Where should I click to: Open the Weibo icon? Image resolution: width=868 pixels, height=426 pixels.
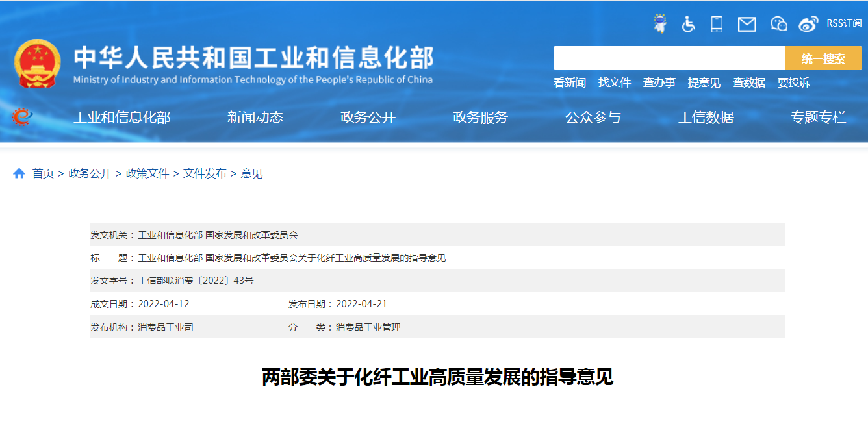(x=808, y=24)
